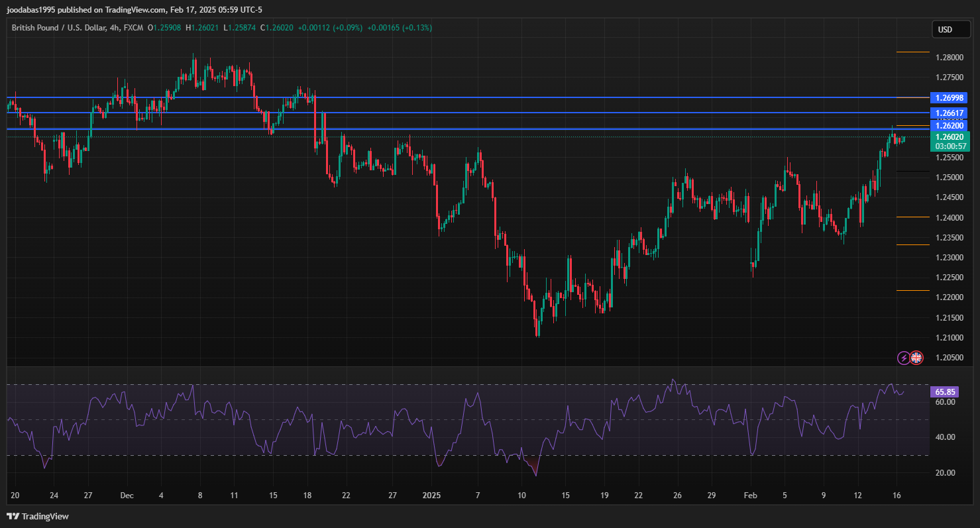Image resolution: width=980 pixels, height=528 pixels.
Task: Click the 1.23500 price axis label
Action: tap(949, 237)
